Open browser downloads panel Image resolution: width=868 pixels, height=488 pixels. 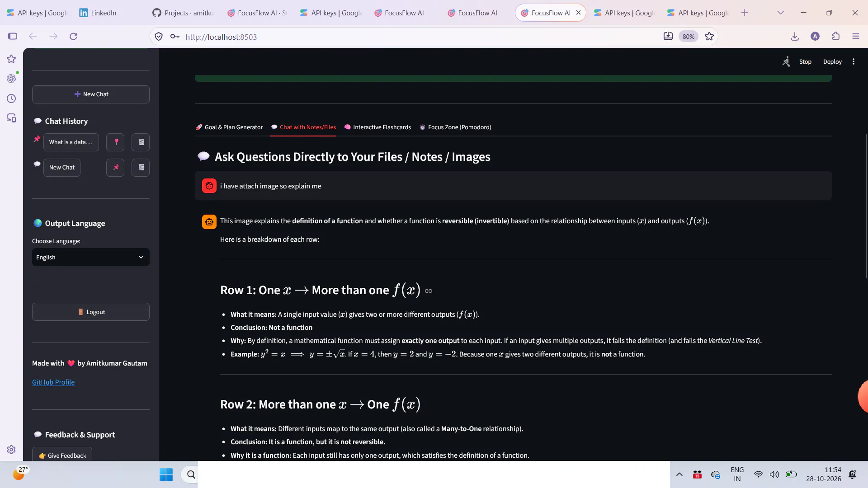tap(795, 36)
